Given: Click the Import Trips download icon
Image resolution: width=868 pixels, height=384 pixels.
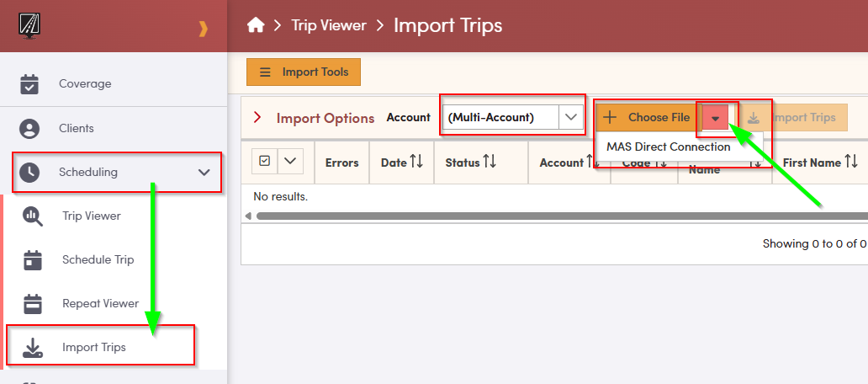Looking at the screenshot, I should [33, 348].
